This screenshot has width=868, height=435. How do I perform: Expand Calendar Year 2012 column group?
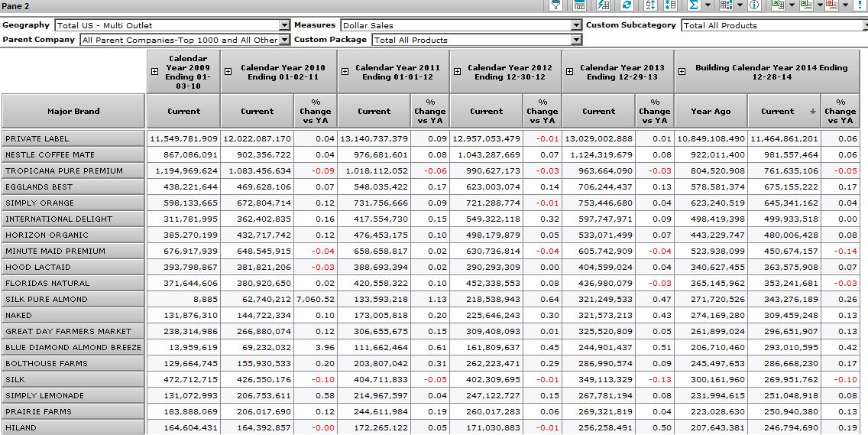(x=457, y=71)
